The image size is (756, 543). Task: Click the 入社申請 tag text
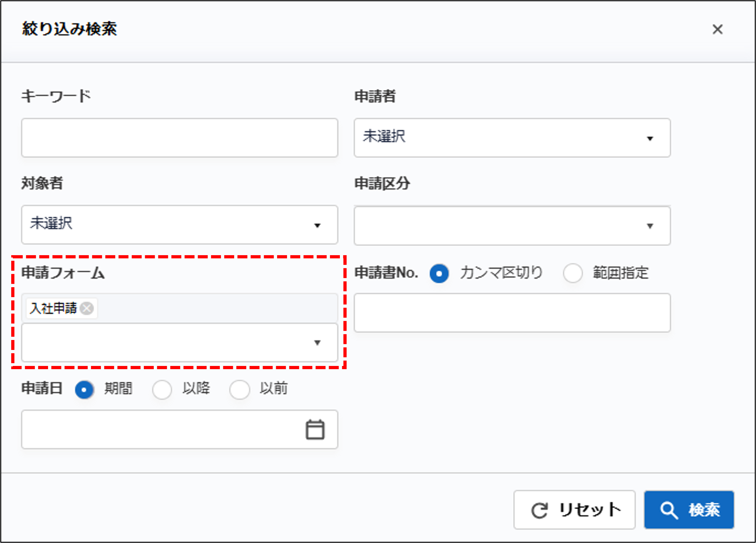53,308
